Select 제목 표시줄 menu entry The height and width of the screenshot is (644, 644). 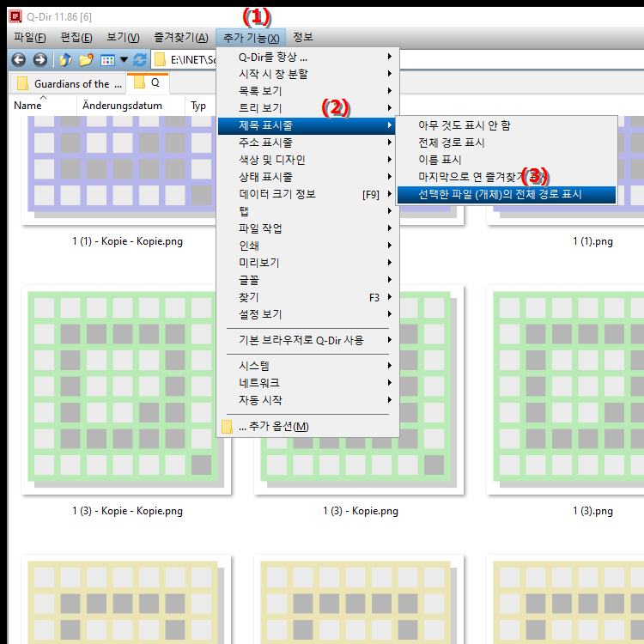[307, 125]
